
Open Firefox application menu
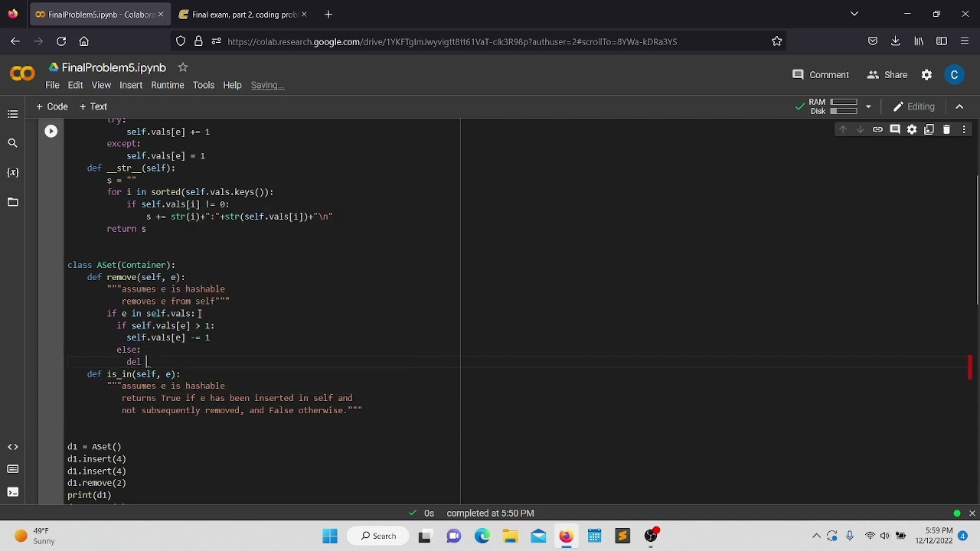click(965, 41)
